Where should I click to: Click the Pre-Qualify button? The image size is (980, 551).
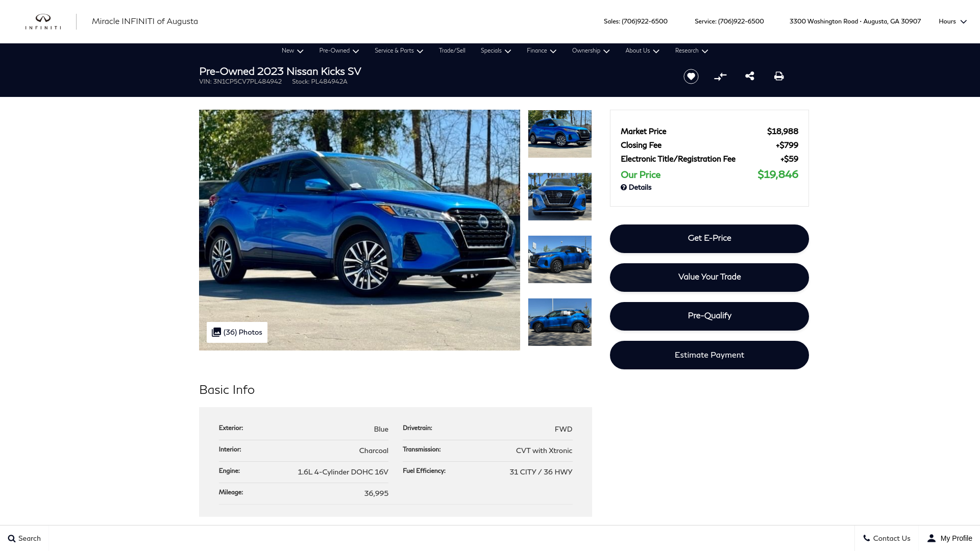[x=709, y=316]
